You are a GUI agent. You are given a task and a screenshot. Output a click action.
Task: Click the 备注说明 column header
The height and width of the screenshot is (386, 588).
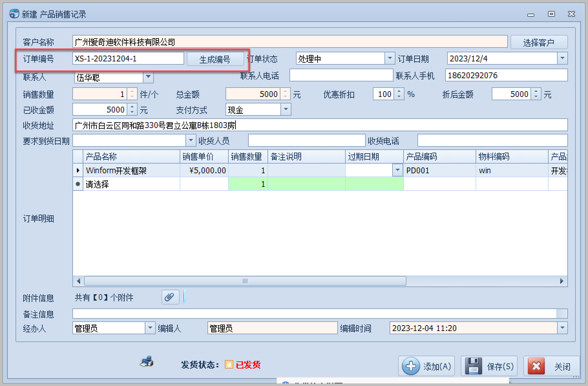click(307, 156)
